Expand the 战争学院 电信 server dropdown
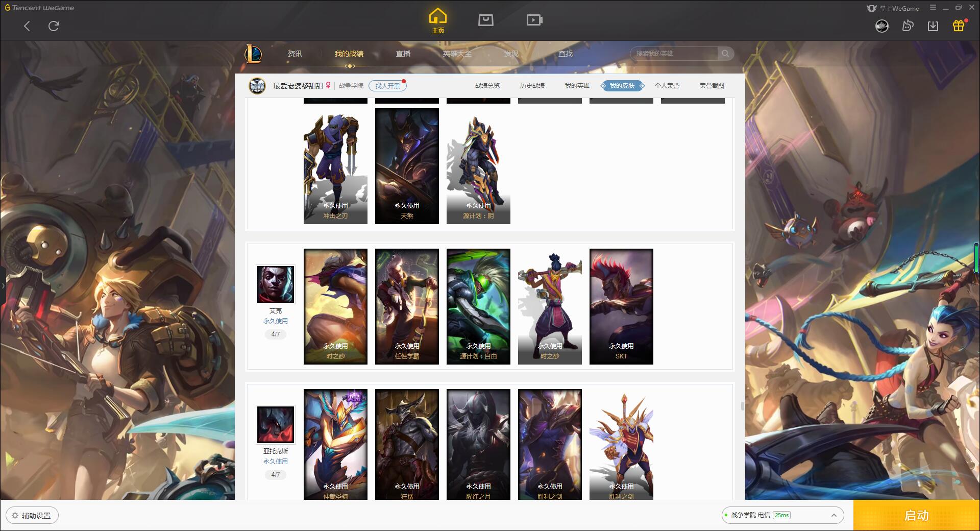This screenshot has width=980, height=531. click(782, 515)
